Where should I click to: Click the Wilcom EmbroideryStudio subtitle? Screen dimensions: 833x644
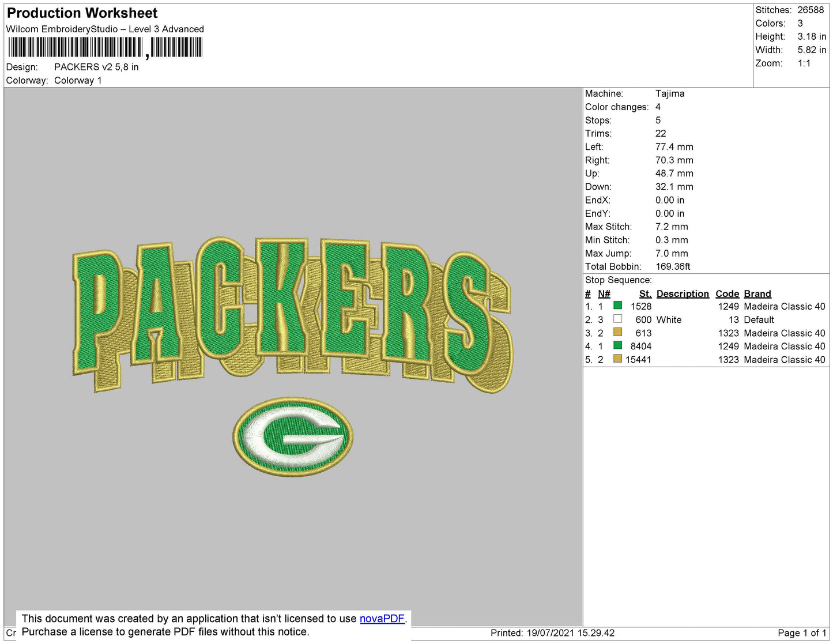(x=105, y=29)
